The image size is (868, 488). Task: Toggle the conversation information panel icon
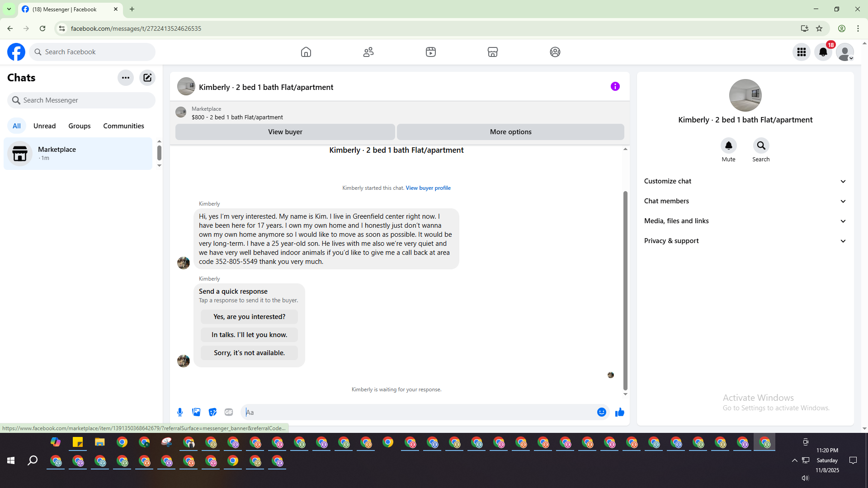[x=615, y=86]
